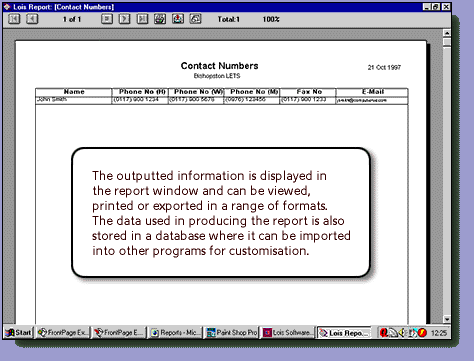Image resolution: width=474 pixels, height=361 pixels.
Task: Print the Contact Numbers report
Action: tap(160, 19)
